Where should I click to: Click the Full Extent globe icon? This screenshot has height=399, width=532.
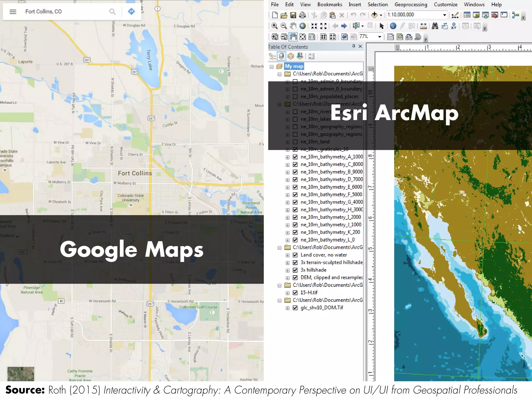point(303,26)
